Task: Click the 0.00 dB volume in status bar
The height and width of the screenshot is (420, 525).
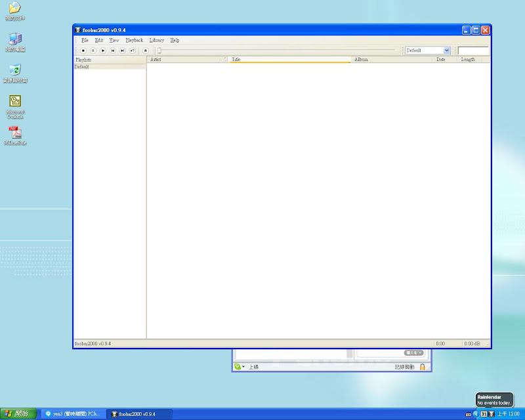Action: click(472, 344)
